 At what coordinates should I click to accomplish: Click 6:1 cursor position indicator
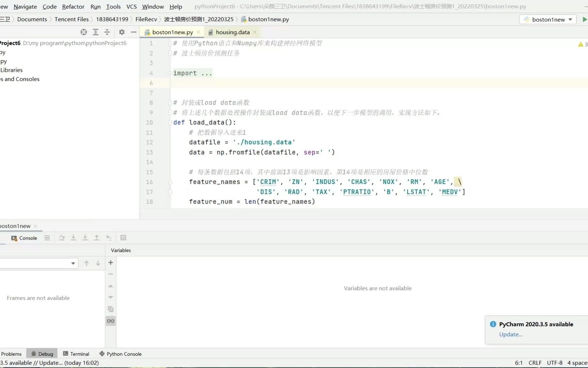(519, 363)
